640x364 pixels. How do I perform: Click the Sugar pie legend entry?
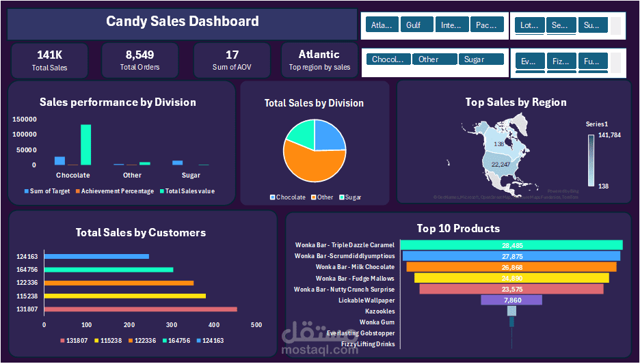click(x=350, y=197)
